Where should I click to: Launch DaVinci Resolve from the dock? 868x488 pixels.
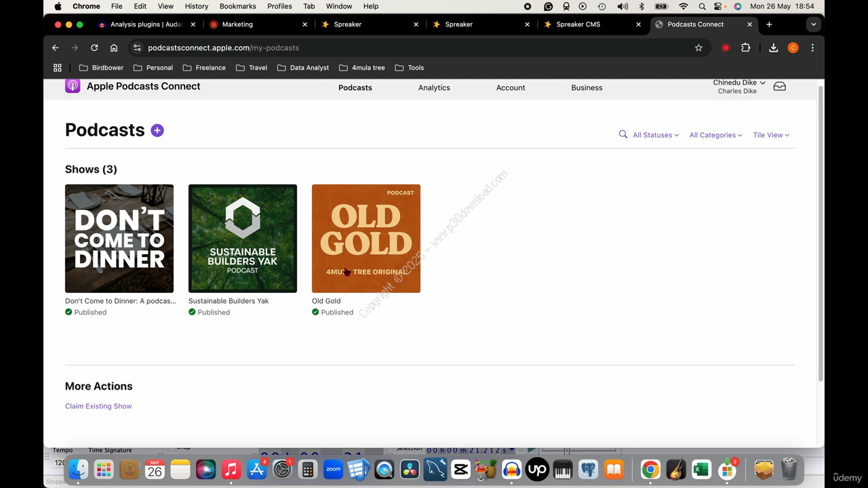pyautogui.click(x=410, y=469)
